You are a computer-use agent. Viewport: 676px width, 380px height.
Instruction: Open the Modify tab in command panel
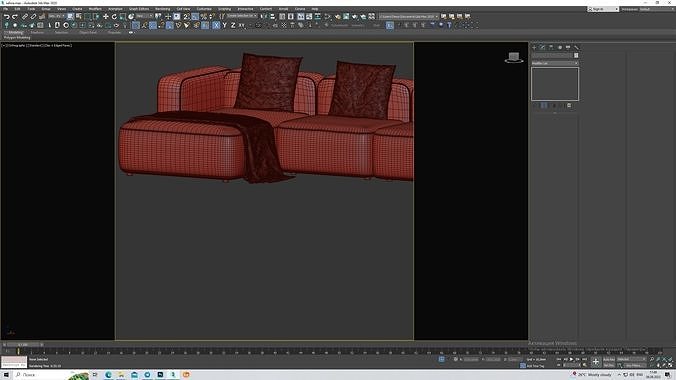(x=542, y=47)
